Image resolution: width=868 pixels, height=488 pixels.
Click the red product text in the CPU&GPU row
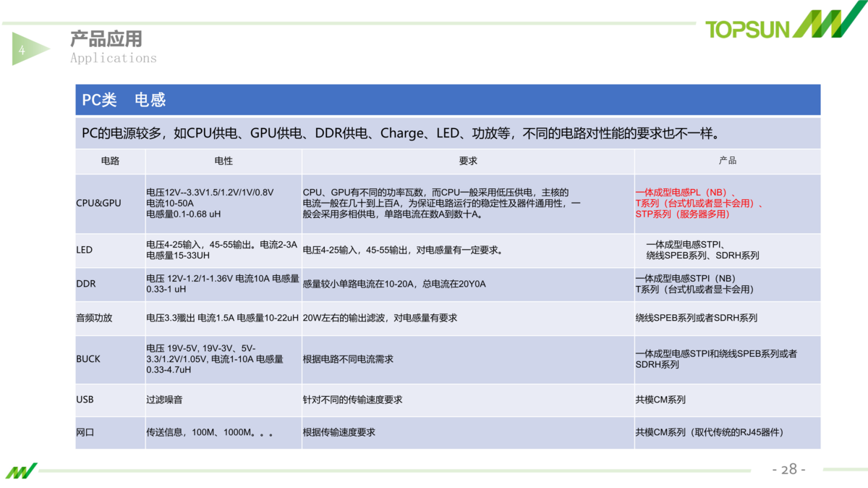(x=699, y=203)
